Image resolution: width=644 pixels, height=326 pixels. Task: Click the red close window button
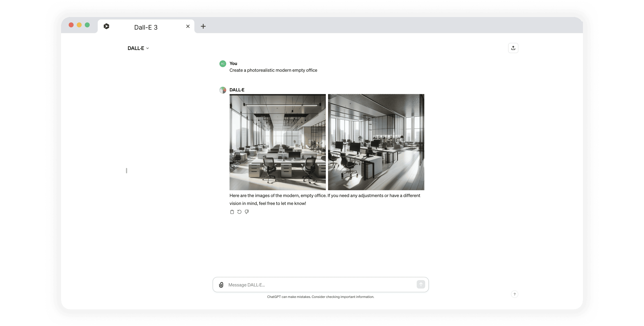[x=71, y=25]
